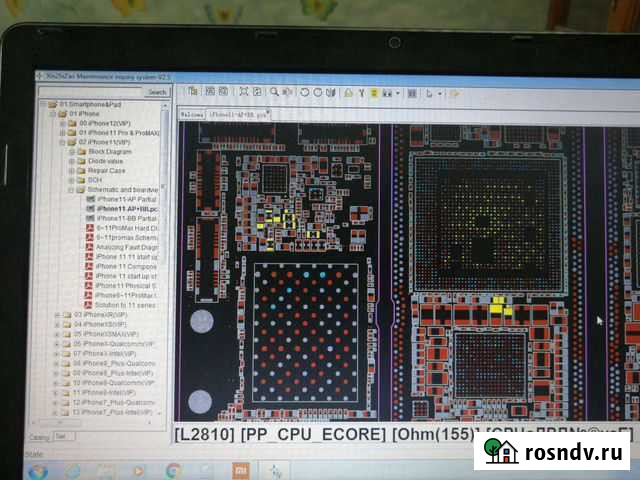This screenshot has height=480, width=640.
Task: Open Chrome from the Windows taskbar
Action: coord(172,468)
